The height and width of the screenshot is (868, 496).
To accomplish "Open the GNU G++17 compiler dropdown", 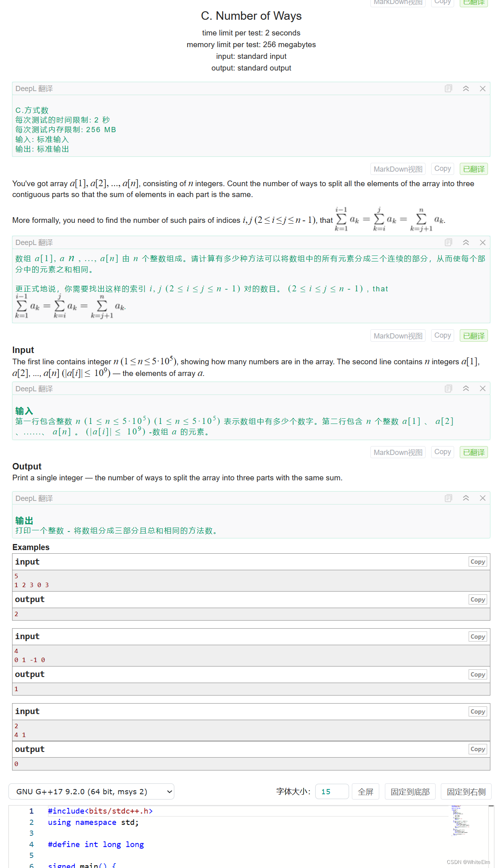I will (91, 791).
